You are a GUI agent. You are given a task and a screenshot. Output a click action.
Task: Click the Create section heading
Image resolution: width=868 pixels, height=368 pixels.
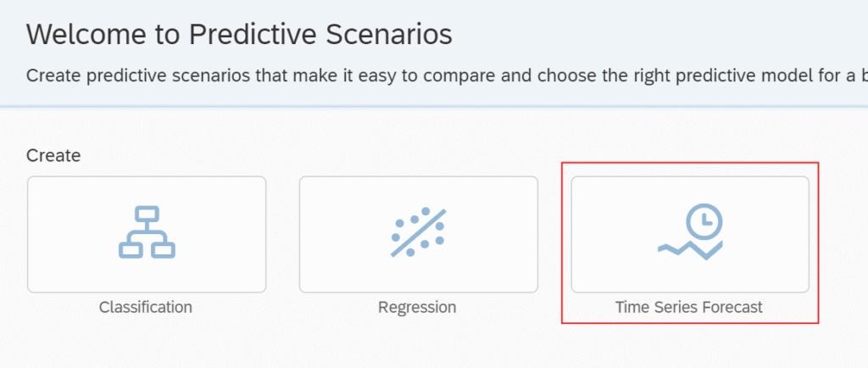click(x=53, y=155)
